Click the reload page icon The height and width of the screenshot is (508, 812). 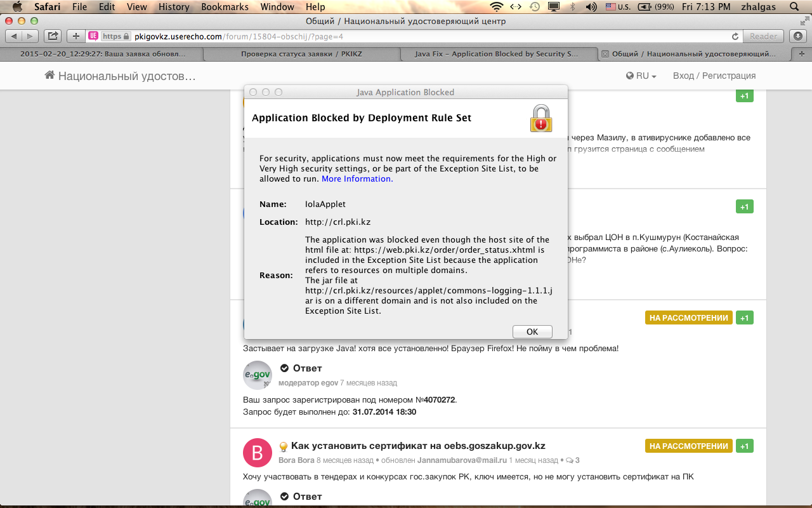(735, 36)
